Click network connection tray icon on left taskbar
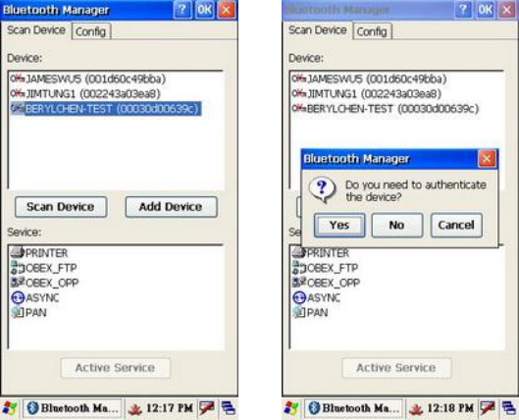Viewport: 519px width, 420px height. click(207, 408)
